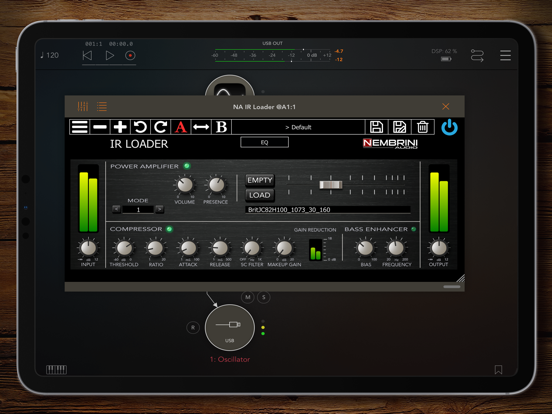Click the bass enhancer BIAS knob

coord(365,248)
